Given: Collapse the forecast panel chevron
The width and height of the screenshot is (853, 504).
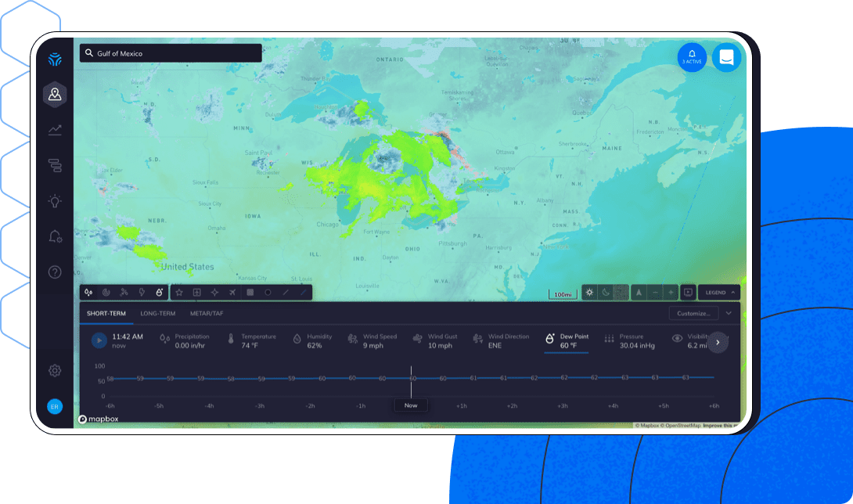Looking at the screenshot, I should click(729, 314).
